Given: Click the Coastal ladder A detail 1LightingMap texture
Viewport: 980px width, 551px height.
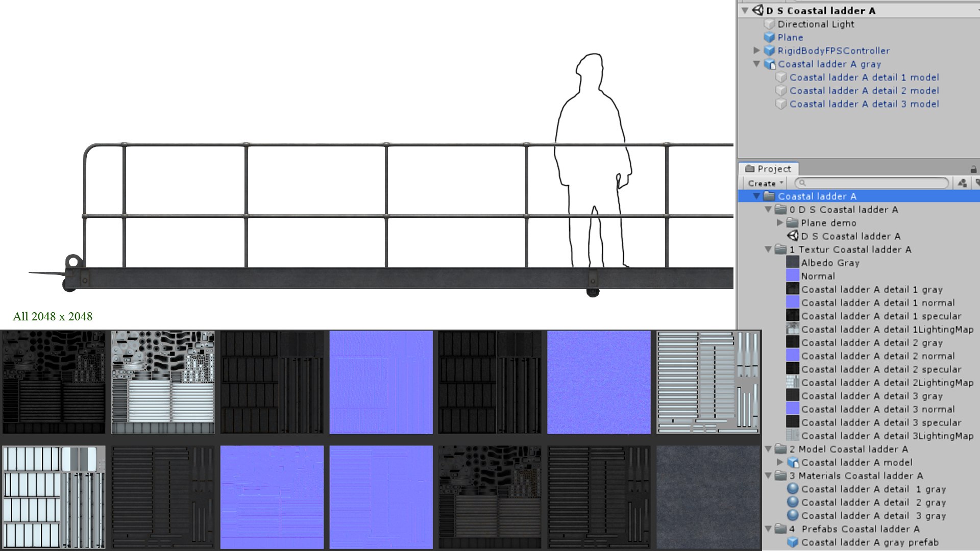Looking at the screenshot, I should click(887, 330).
